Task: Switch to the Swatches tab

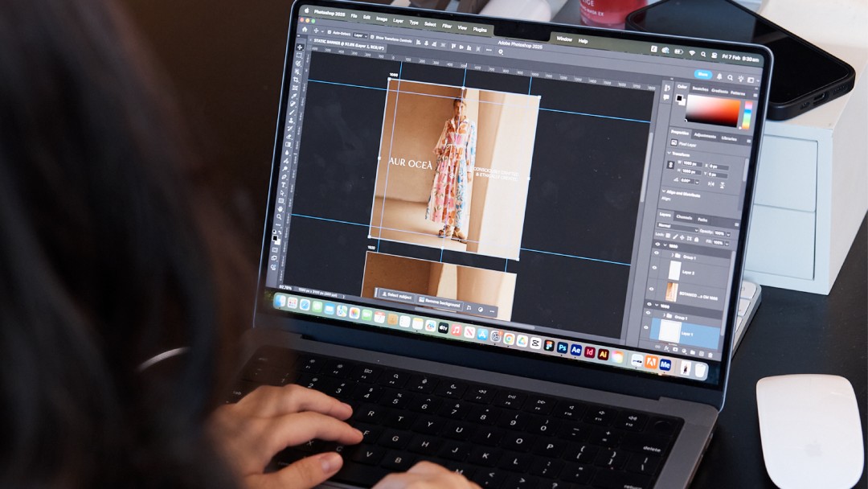Action: click(x=700, y=88)
